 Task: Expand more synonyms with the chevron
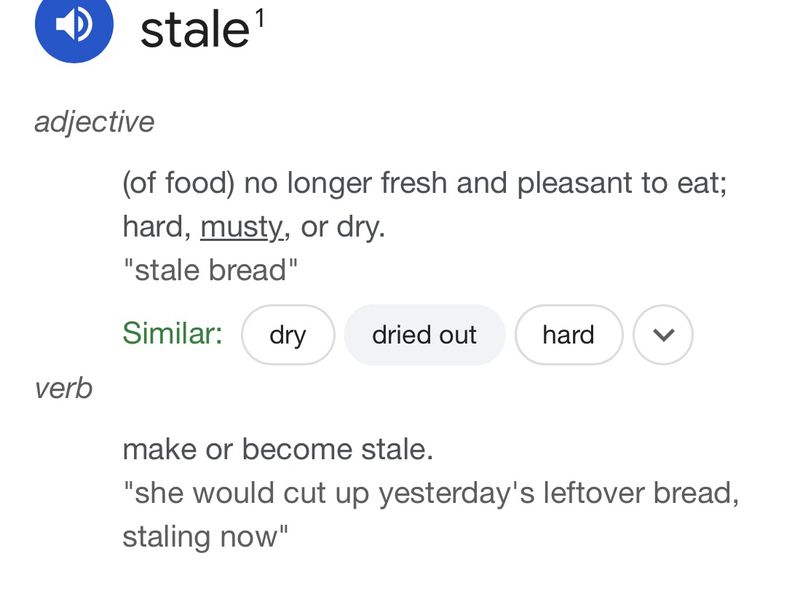pos(664,335)
